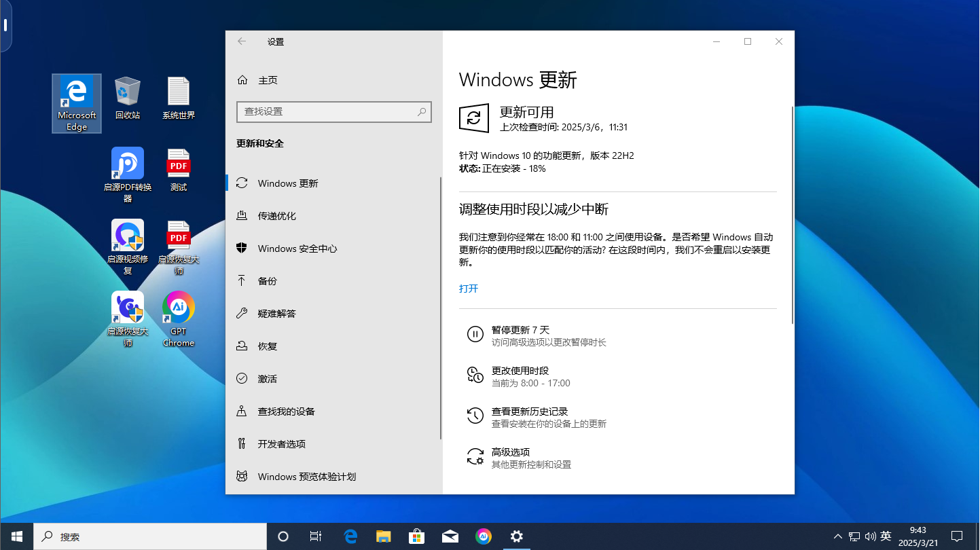
Task: Click the Cortana circle on taskbar
Action: pos(283,536)
